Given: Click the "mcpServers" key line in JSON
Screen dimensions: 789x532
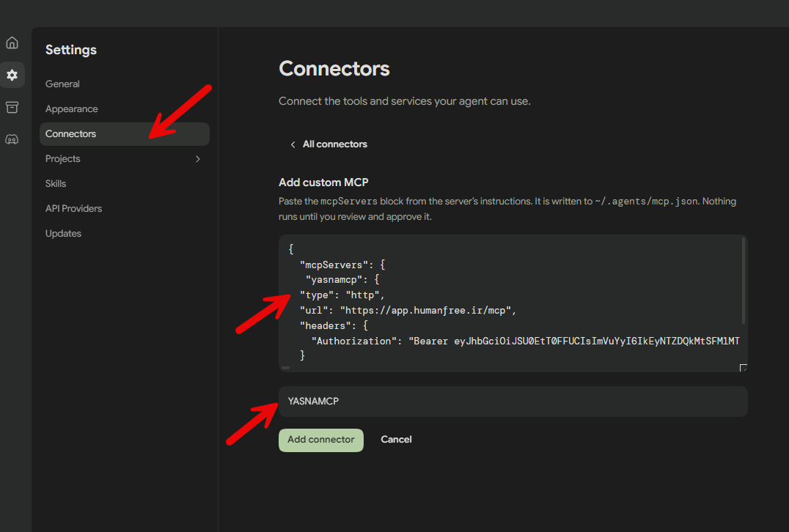Looking at the screenshot, I should [342, 265].
